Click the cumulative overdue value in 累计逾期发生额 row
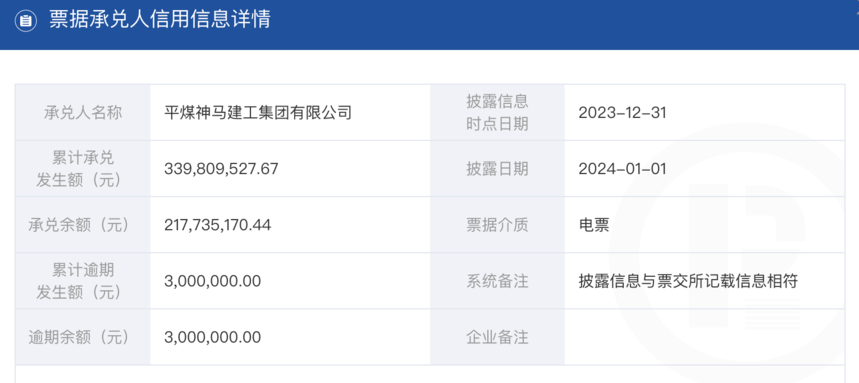Viewport: 859px width, 383px height. click(x=213, y=281)
